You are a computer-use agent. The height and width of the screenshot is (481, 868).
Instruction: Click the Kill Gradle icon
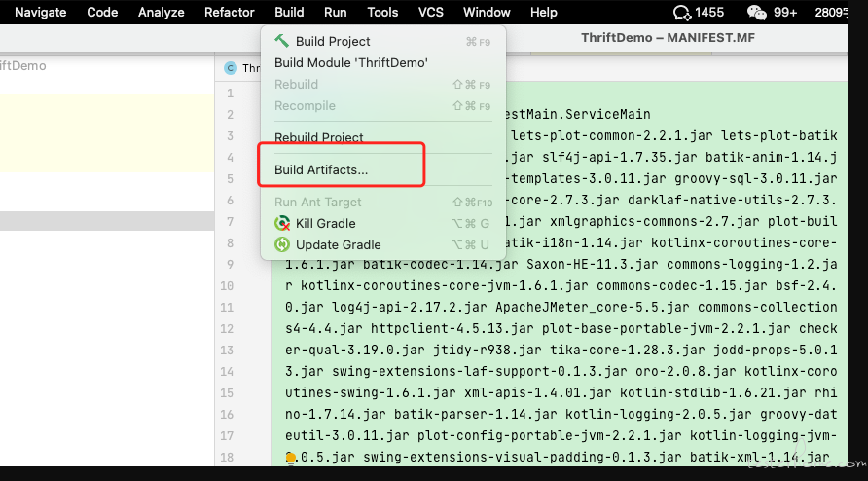[x=282, y=223]
